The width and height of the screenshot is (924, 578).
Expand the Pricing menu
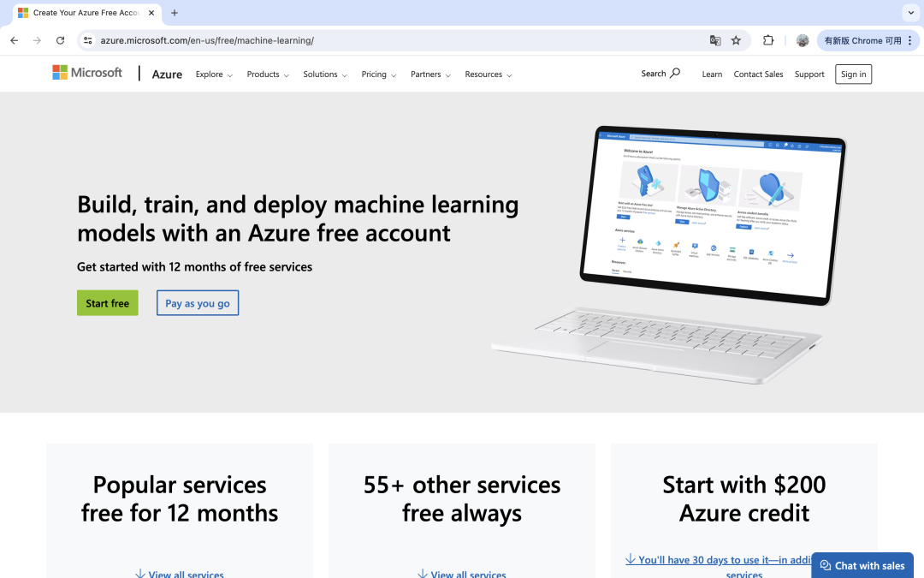pyautogui.click(x=379, y=74)
